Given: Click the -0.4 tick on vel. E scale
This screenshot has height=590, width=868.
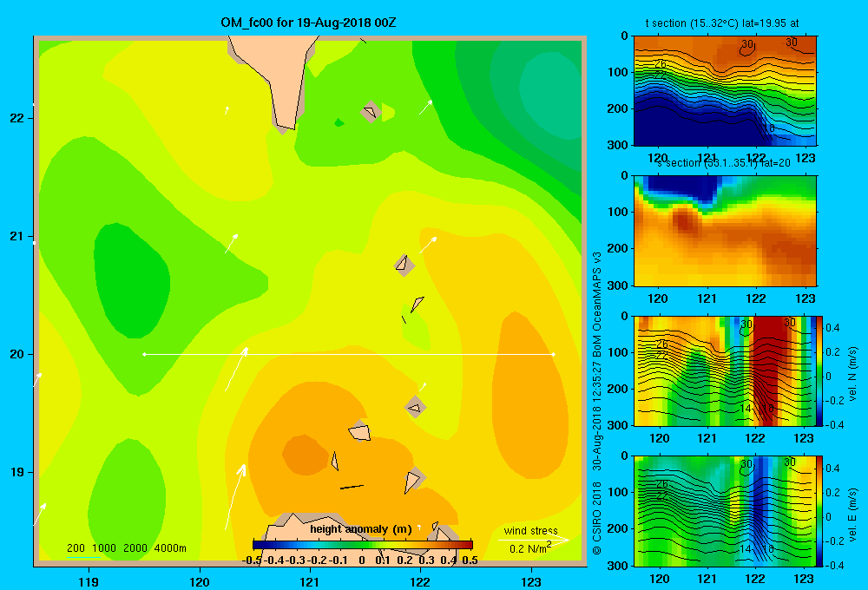Looking at the screenshot, I should [x=833, y=565].
